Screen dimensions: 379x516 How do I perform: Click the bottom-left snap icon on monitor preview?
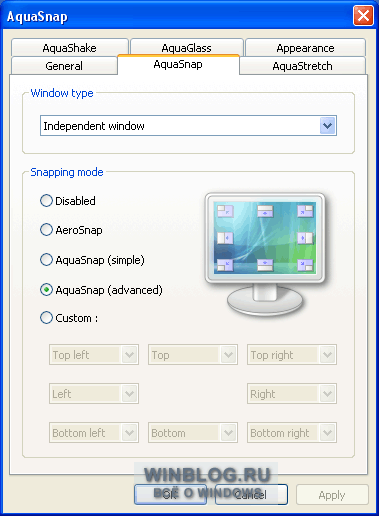[x=225, y=265]
